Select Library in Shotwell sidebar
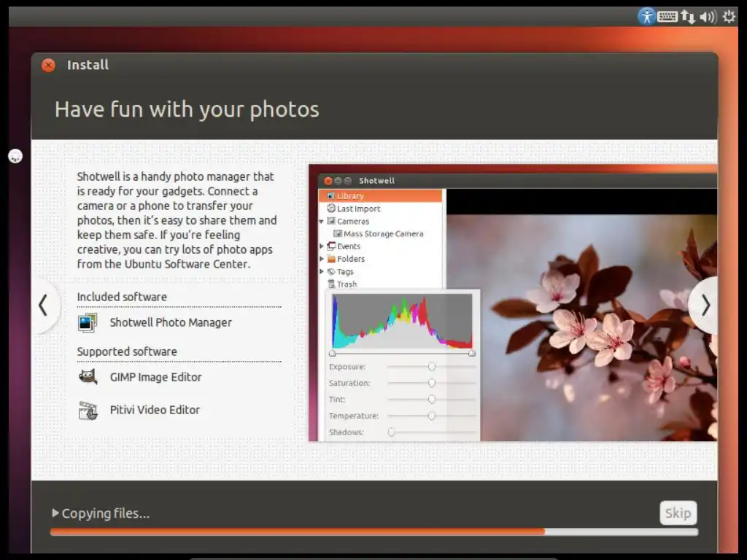Image resolution: width=747 pixels, height=560 pixels. pyautogui.click(x=381, y=195)
